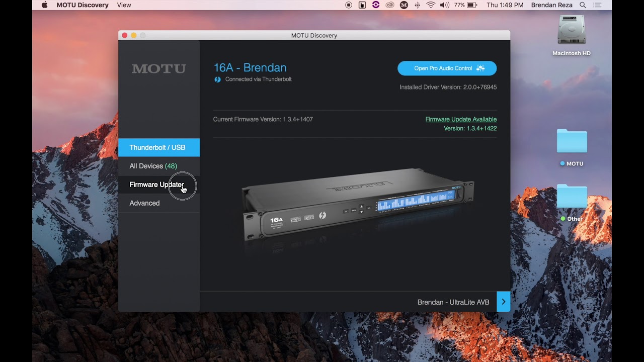Select the Thunderbolt / USB tab
Viewport: 644px width, 362px height.
159,147
